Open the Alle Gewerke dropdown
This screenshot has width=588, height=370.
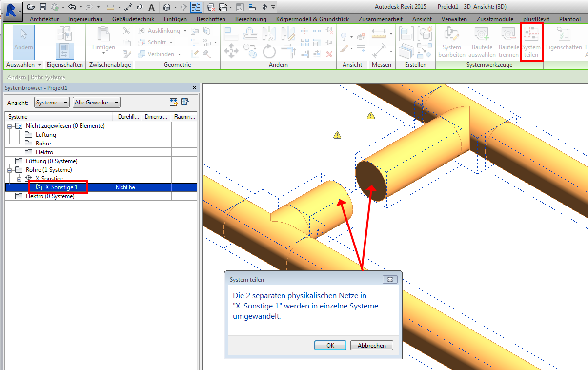click(x=96, y=103)
